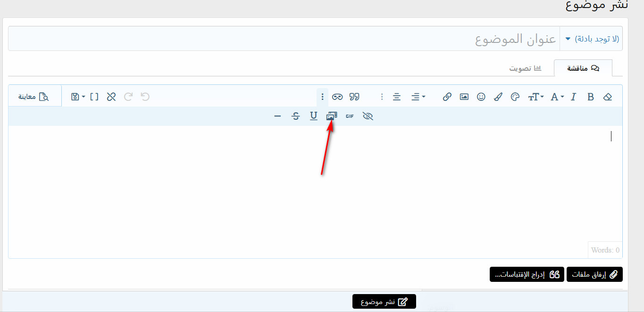This screenshot has width=644, height=312.
Task: Toggle bold text formatting
Action: pos(590,97)
